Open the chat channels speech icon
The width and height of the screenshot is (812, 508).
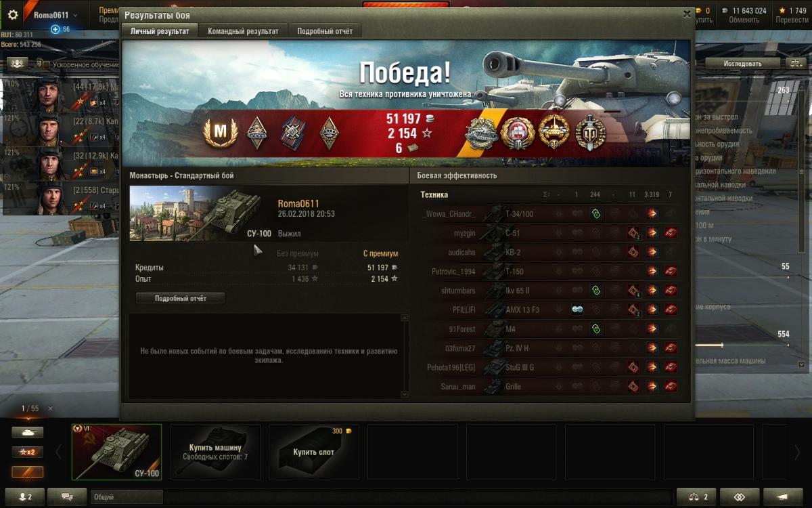point(67,496)
